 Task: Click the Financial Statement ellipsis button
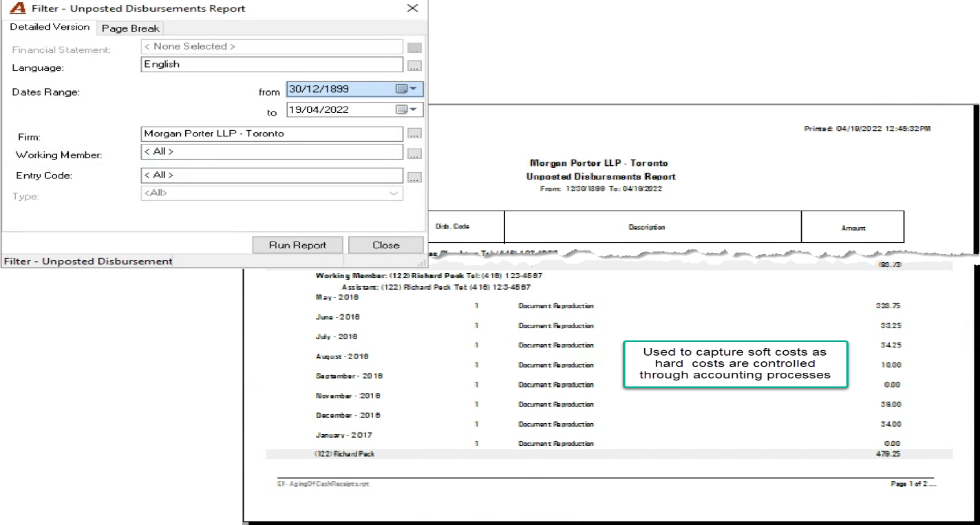(x=414, y=48)
